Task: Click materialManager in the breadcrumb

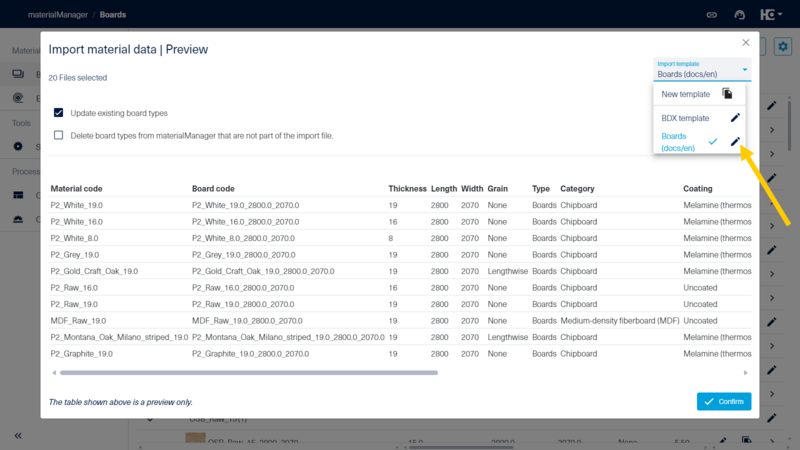Action: [x=48, y=15]
